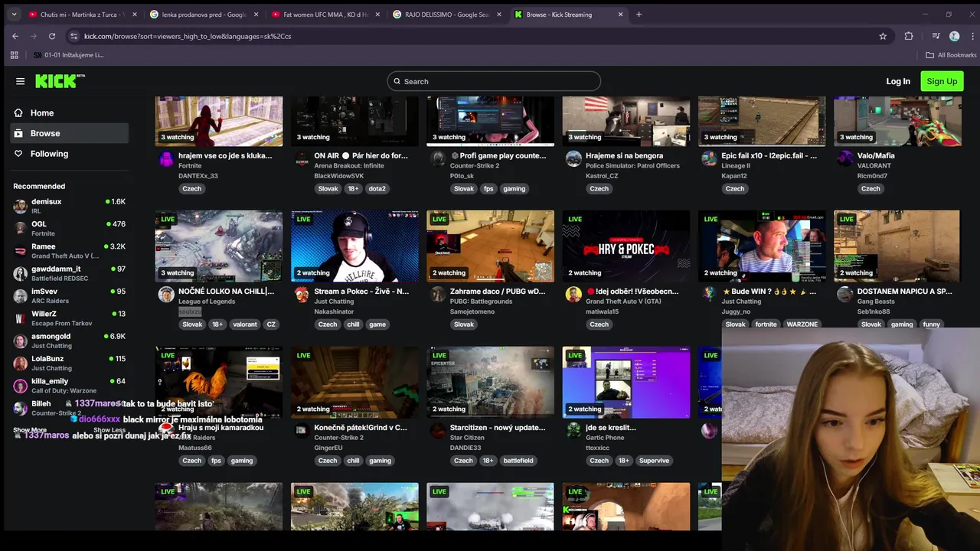Click the KICK logo
This screenshot has height=551, width=980.
pyautogui.click(x=60, y=81)
